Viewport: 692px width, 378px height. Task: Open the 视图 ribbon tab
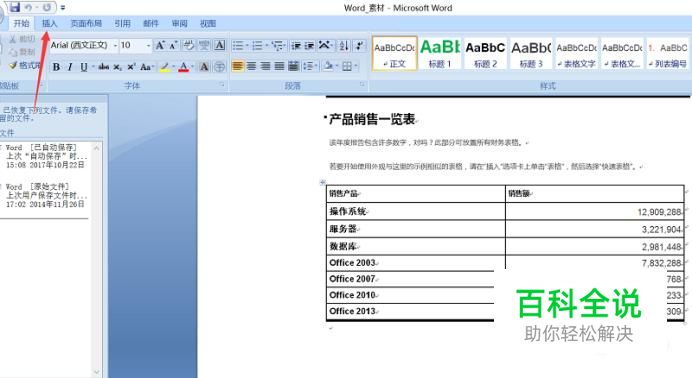(x=207, y=23)
